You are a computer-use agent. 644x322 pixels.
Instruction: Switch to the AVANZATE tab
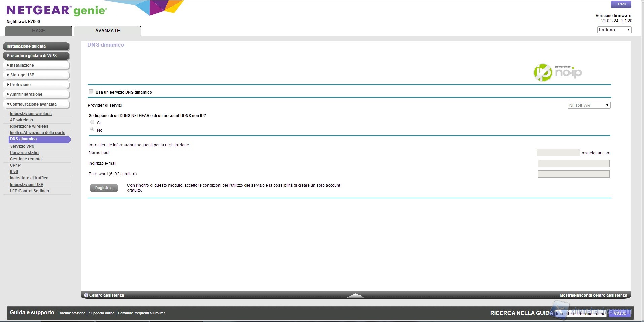(108, 31)
